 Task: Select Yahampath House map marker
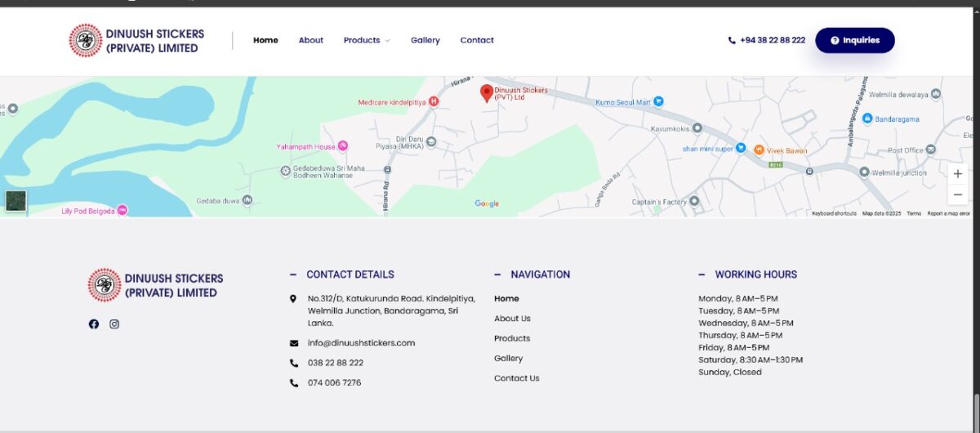tap(343, 145)
